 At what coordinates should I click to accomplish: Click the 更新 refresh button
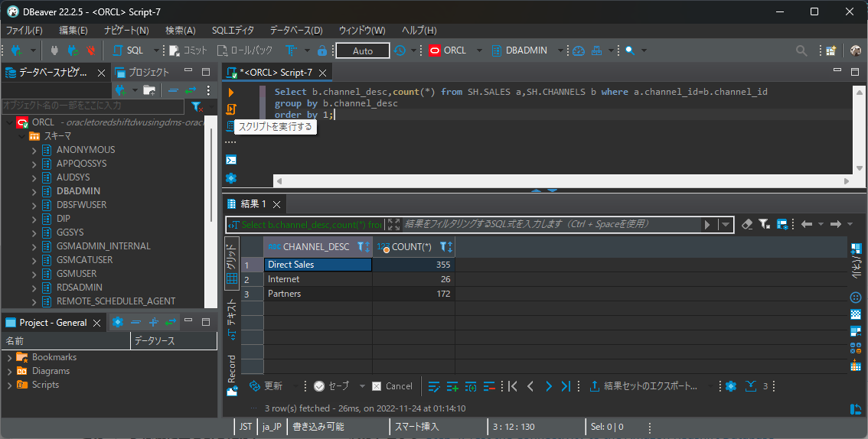(266, 386)
